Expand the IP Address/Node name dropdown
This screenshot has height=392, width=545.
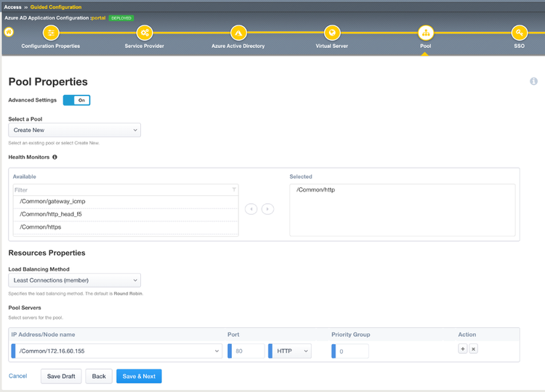[x=116, y=351]
